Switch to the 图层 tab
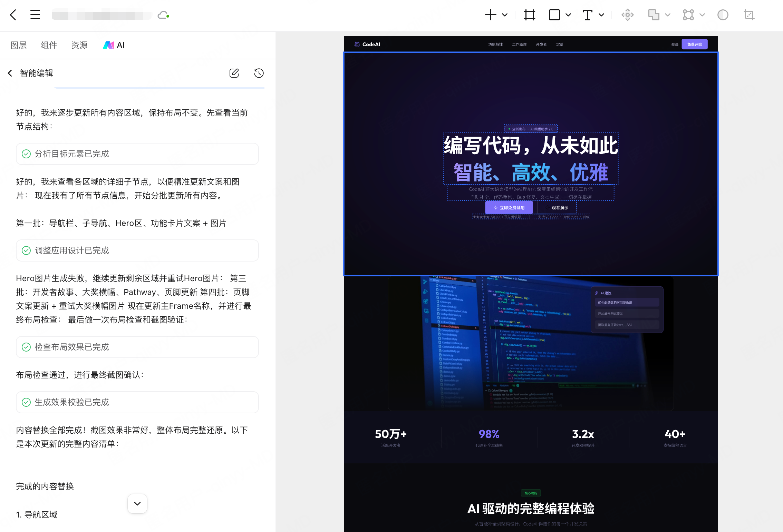 click(19, 45)
